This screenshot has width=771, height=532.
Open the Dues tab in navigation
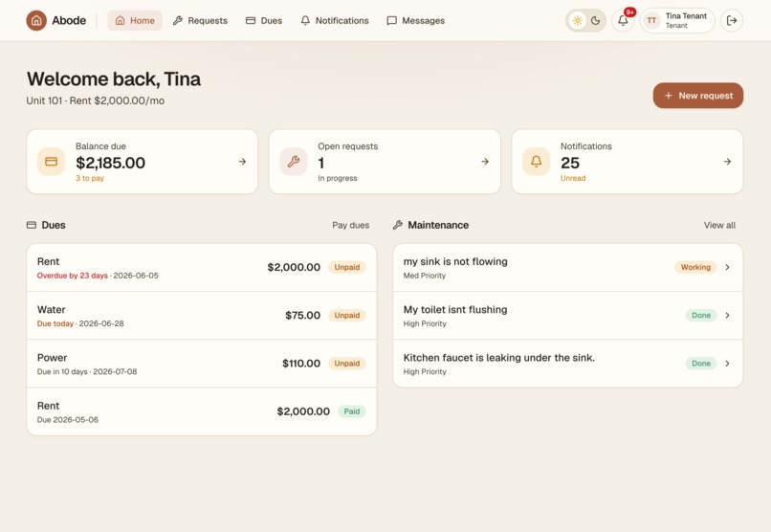click(264, 21)
